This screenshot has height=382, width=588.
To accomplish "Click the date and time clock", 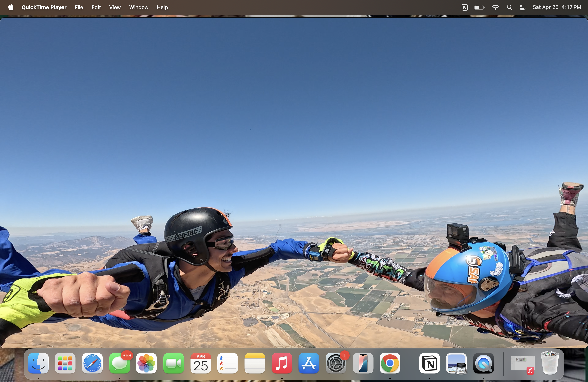I will 557,7.
